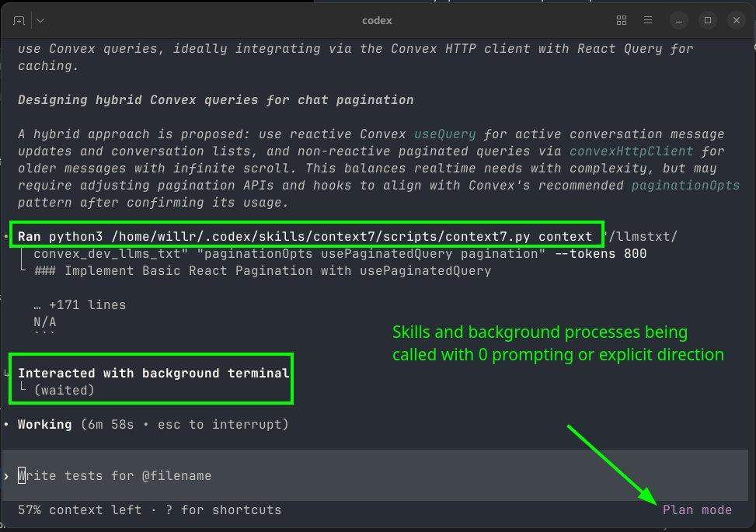Click the paginationOpts code reference

click(685, 186)
